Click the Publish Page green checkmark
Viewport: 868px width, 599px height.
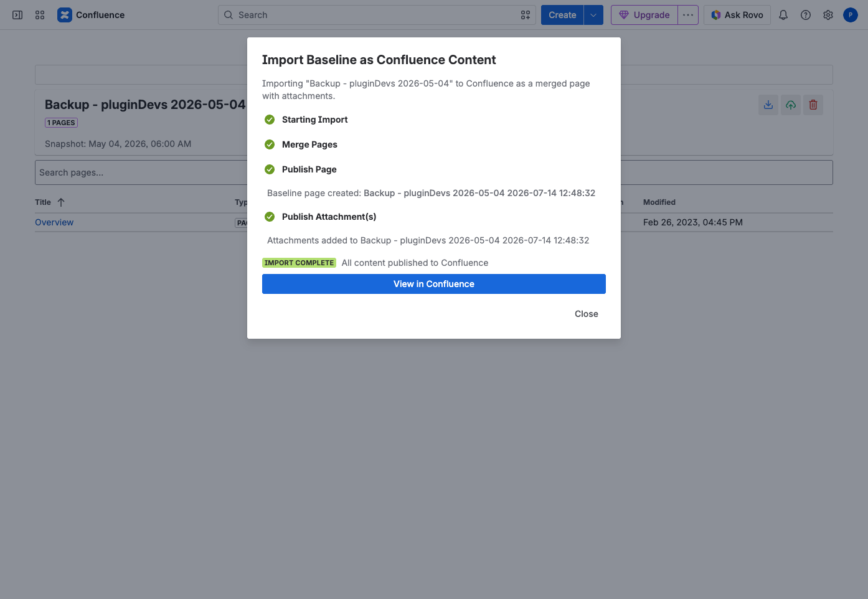pos(270,169)
